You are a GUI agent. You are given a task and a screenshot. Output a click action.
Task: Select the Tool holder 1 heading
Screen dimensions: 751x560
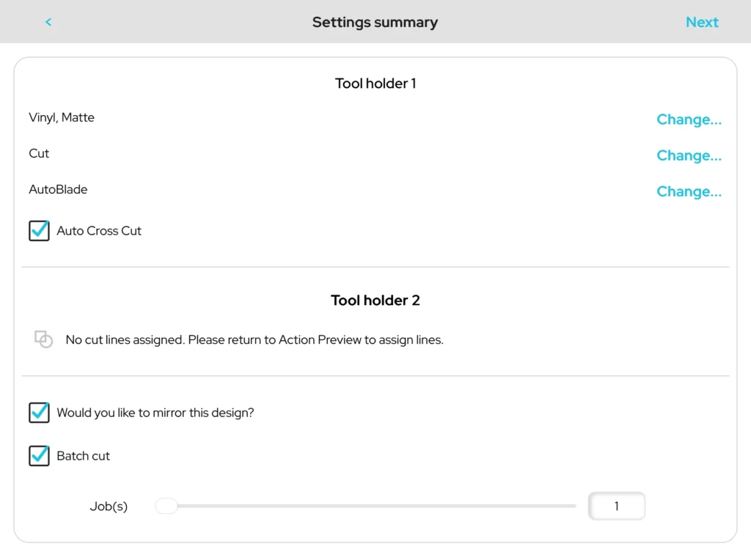375,84
